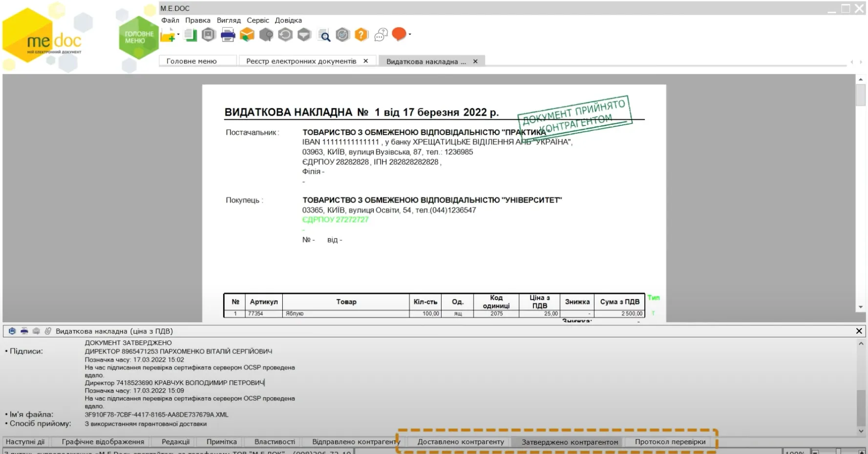Open the dropdown arrow beside red speech bubble
Screen dimensions: 868x454
(x=410, y=34)
